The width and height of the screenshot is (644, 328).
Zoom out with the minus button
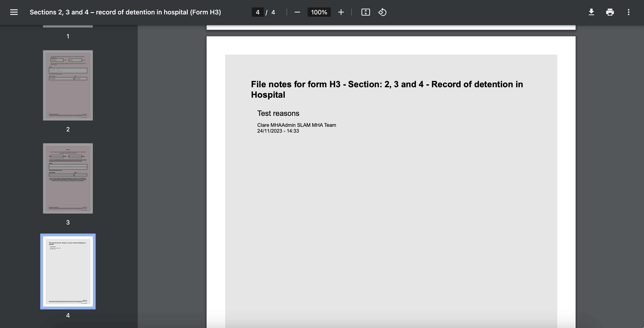[x=297, y=12]
